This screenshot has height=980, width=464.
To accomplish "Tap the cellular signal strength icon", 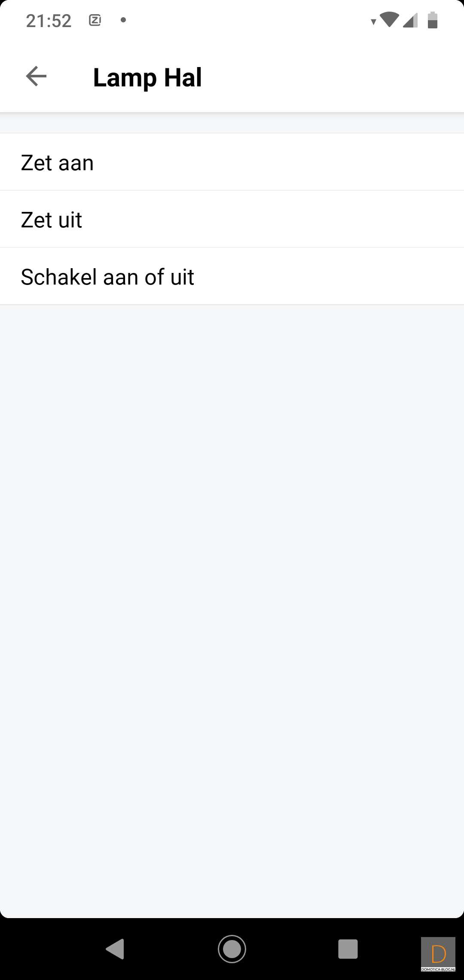I will tap(410, 20).
